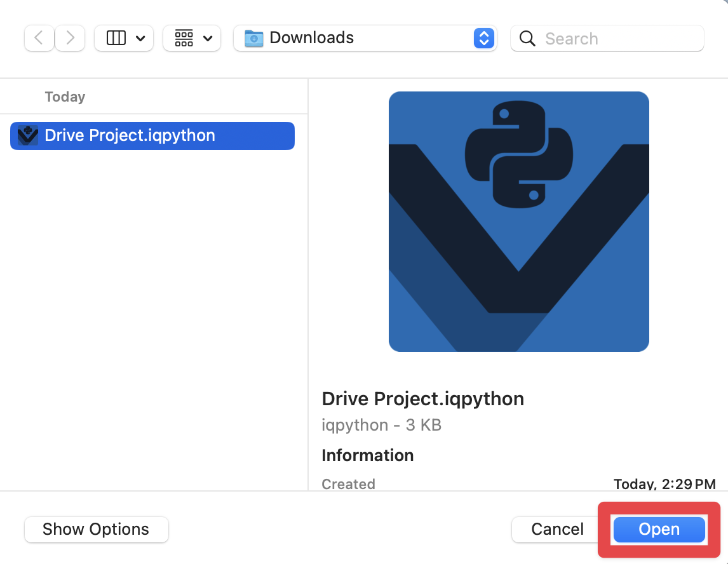The width and height of the screenshot is (728, 564).
Task: Open the view mode dropdown chevron
Action: (x=141, y=38)
